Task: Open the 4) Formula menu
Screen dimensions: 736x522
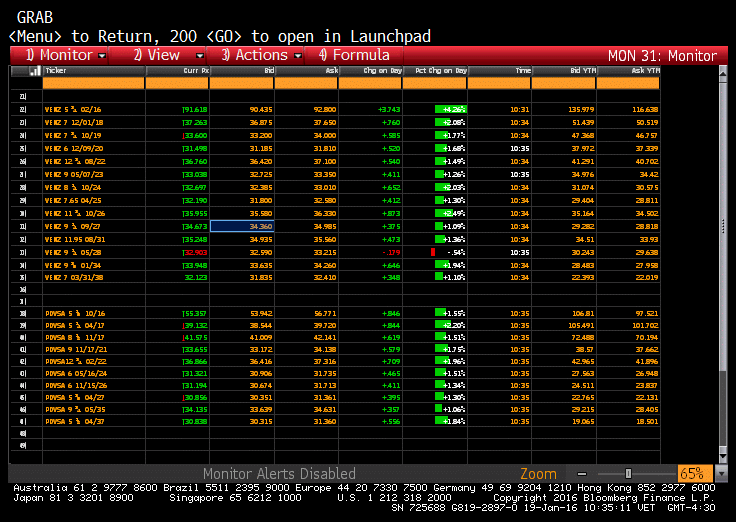Action: (354, 55)
